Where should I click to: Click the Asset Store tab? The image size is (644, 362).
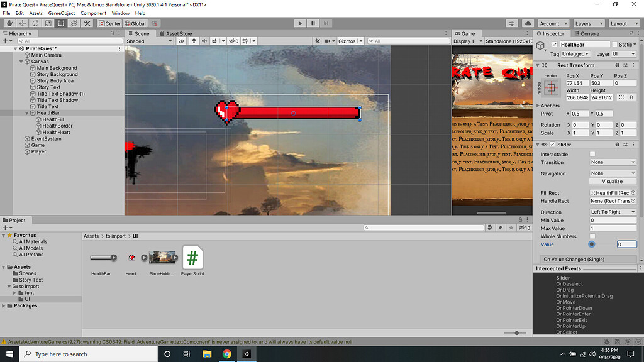(179, 33)
